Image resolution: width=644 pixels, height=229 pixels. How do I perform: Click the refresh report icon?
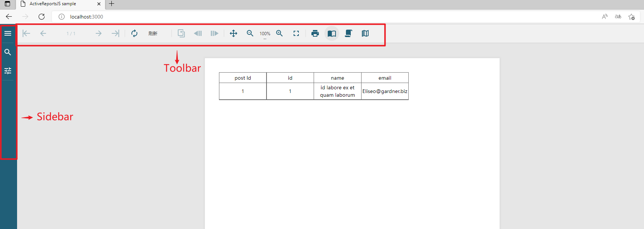[134, 33]
